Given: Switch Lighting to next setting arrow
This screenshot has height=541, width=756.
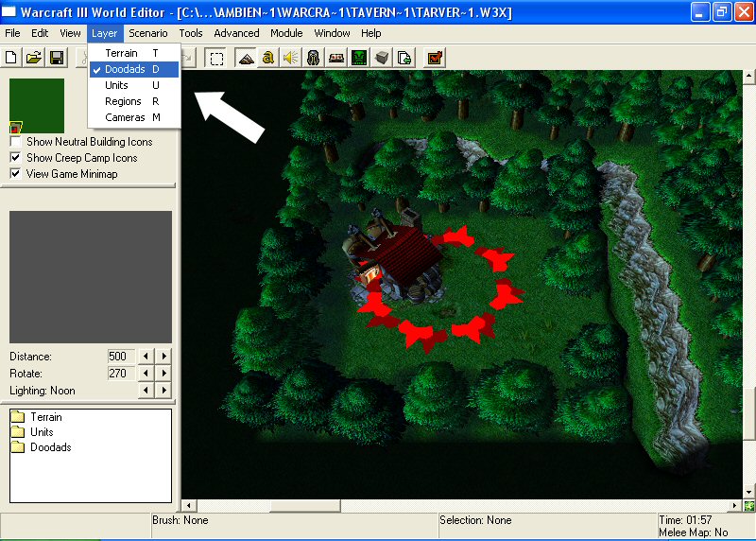Looking at the screenshot, I should tap(163, 390).
